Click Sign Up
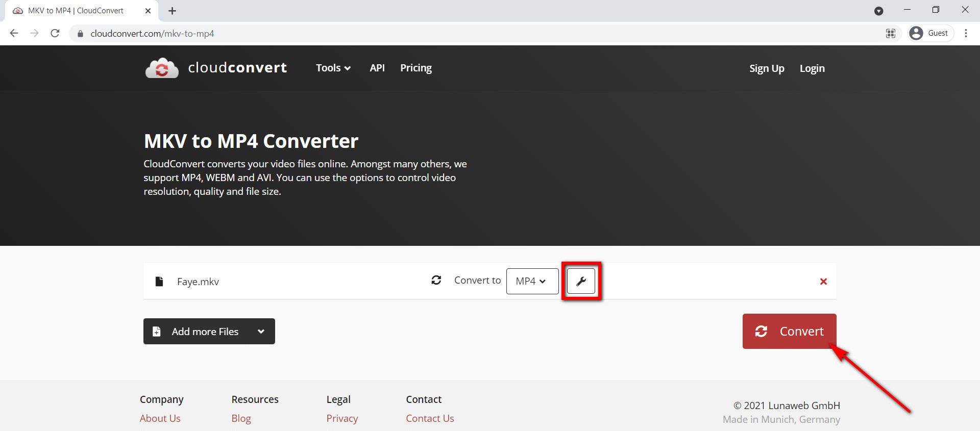Image resolution: width=980 pixels, height=431 pixels. (767, 68)
